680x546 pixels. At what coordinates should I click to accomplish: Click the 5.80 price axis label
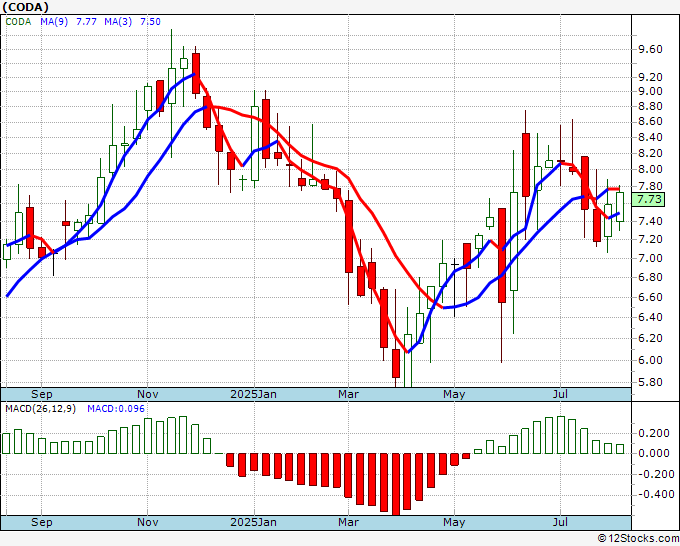650,383
